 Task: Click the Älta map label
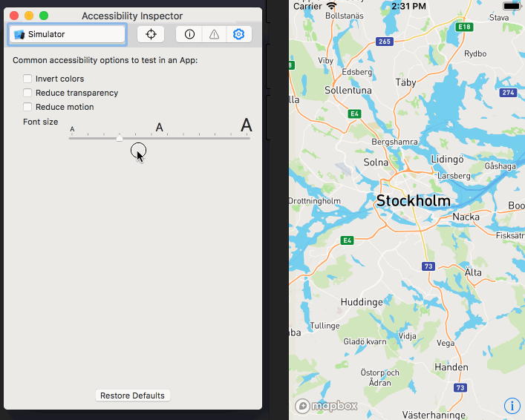tap(473, 272)
